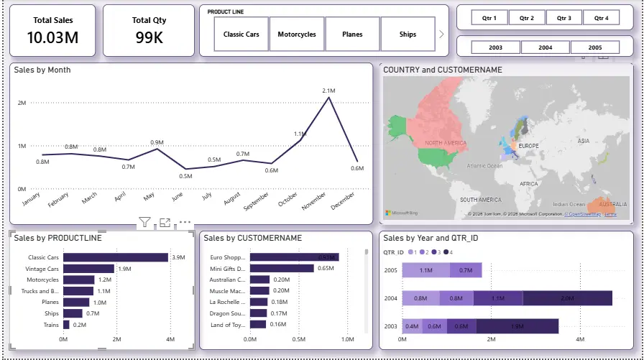Select the Vintage Cars bar
Screen dimensions: 644x360
[x=88, y=269]
